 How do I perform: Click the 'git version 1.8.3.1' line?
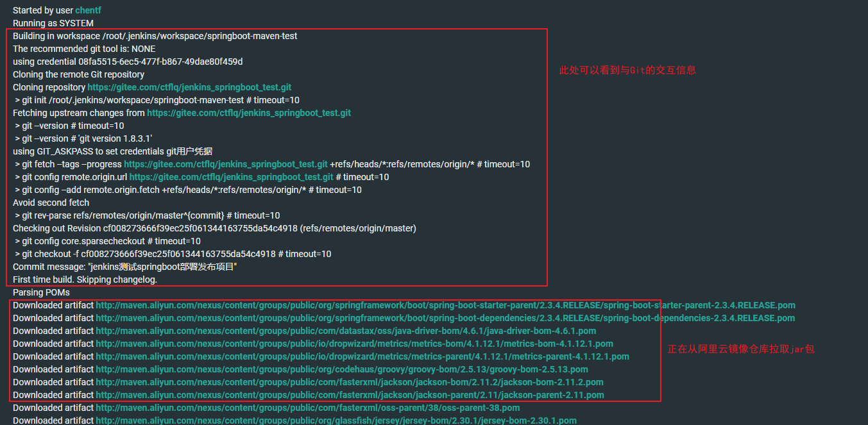click(83, 138)
